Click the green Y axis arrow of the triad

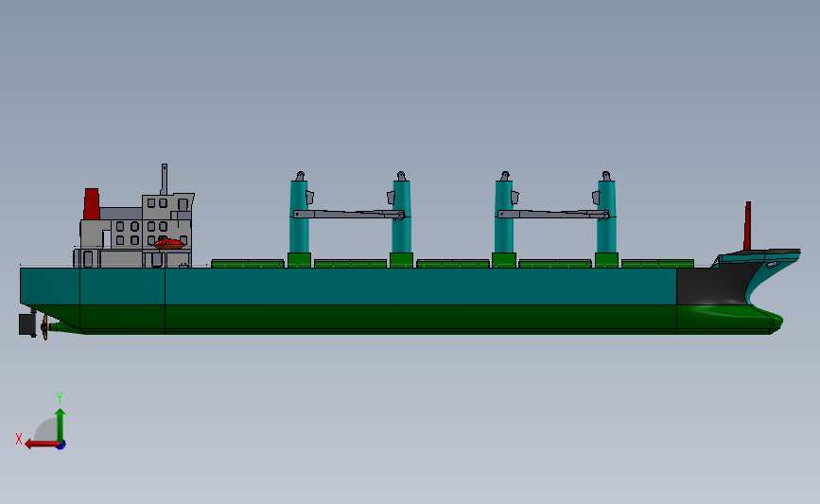point(61,426)
